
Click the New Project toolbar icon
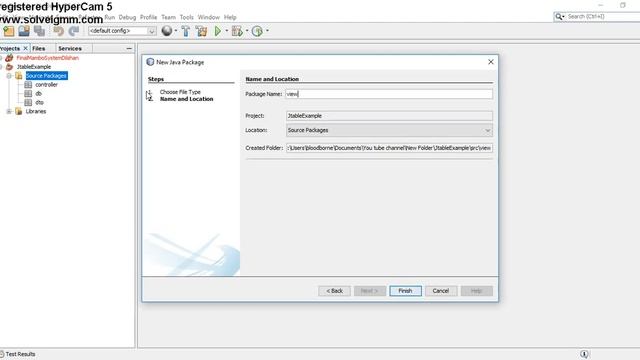click(x=9, y=31)
